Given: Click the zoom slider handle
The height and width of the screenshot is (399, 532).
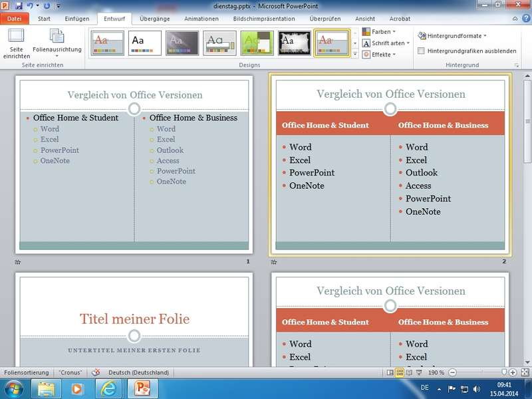Looking at the screenshot, I should coord(504,372).
